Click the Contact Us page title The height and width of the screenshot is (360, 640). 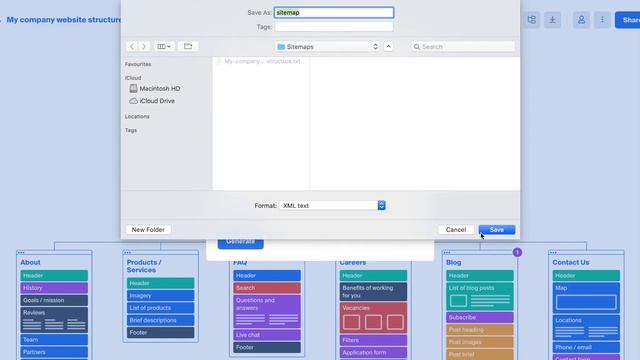(571, 262)
